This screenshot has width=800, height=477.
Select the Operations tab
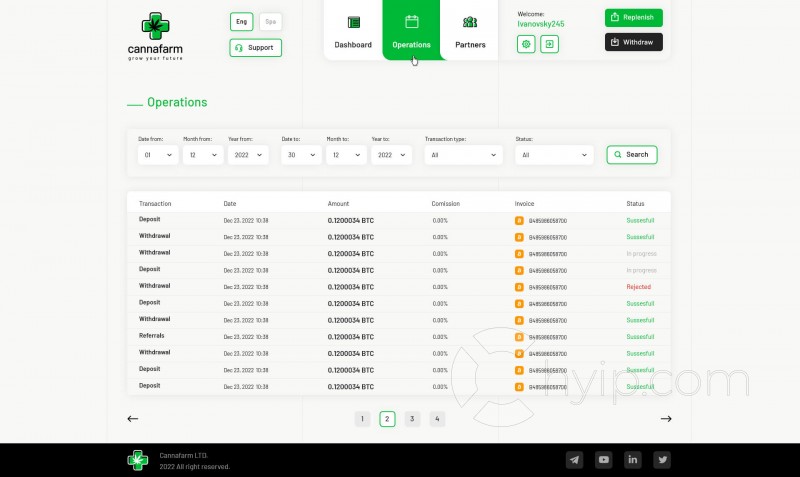[x=411, y=31]
